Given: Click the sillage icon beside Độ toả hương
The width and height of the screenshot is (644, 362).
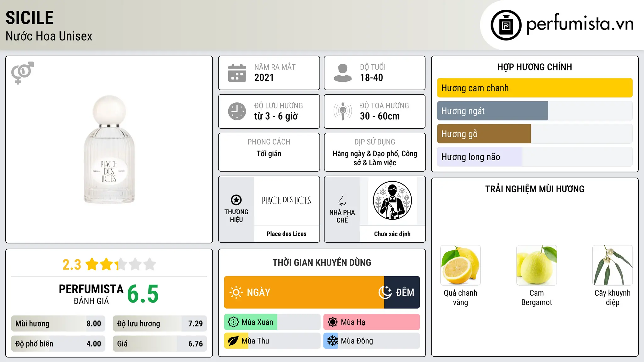Looking at the screenshot, I should [342, 111].
